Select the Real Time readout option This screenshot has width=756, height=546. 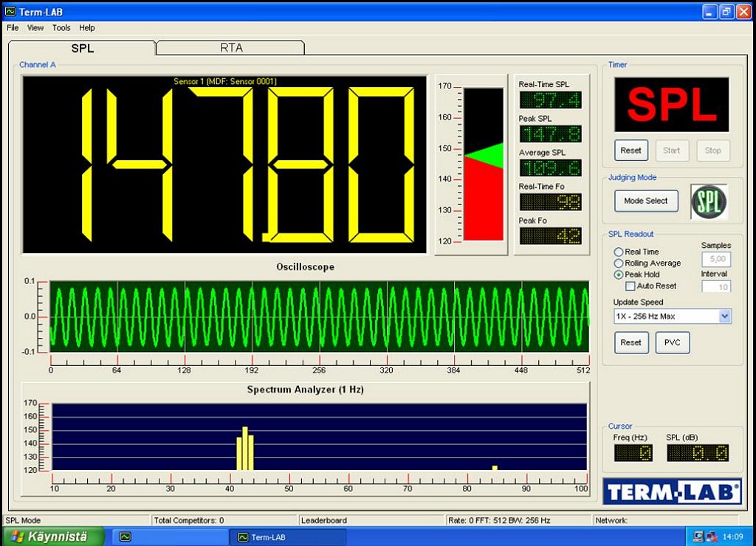619,252
